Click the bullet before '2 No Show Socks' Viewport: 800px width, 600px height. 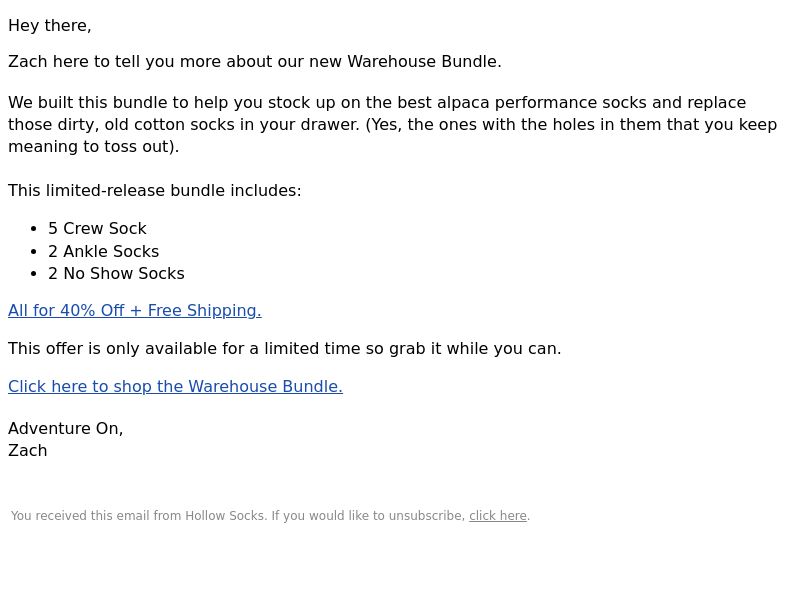click(x=34, y=274)
